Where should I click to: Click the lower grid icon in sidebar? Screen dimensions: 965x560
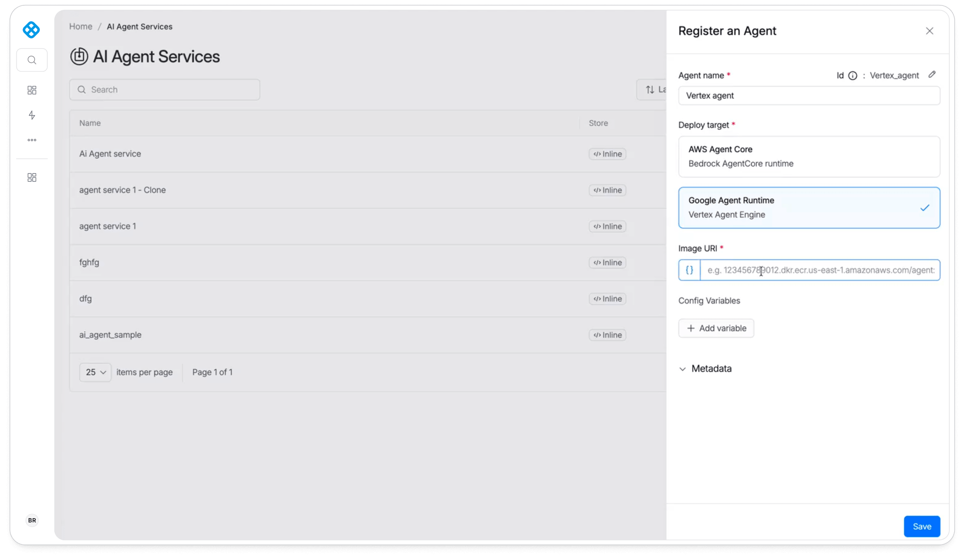point(32,177)
